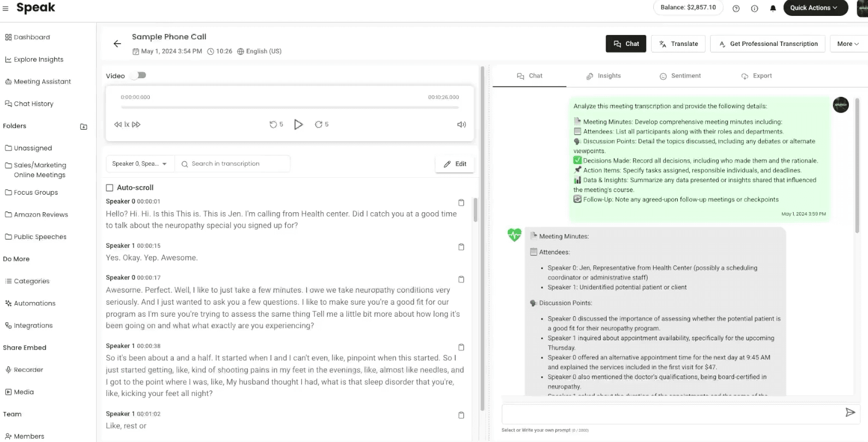Viewport: 868px width, 442px height.
Task: Open Explore Insights in sidebar
Action: (34, 60)
